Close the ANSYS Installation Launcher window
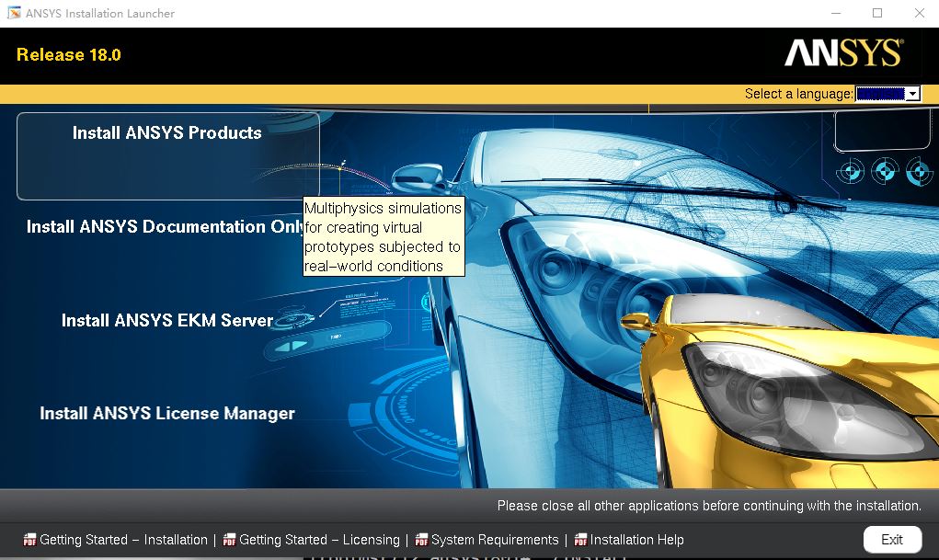The height and width of the screenshot is (560, 939). pyautogui.click(x=920, y=13)
